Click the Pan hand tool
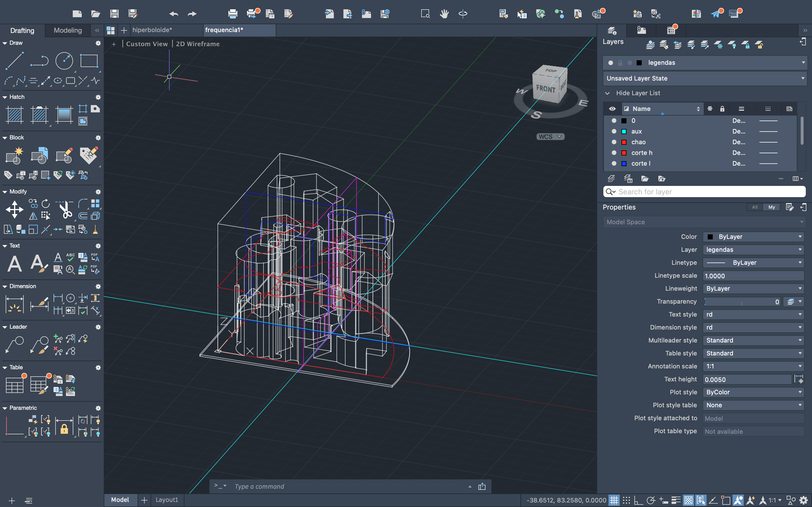This screenshot has width=812, height=507. tap(444, 14)
